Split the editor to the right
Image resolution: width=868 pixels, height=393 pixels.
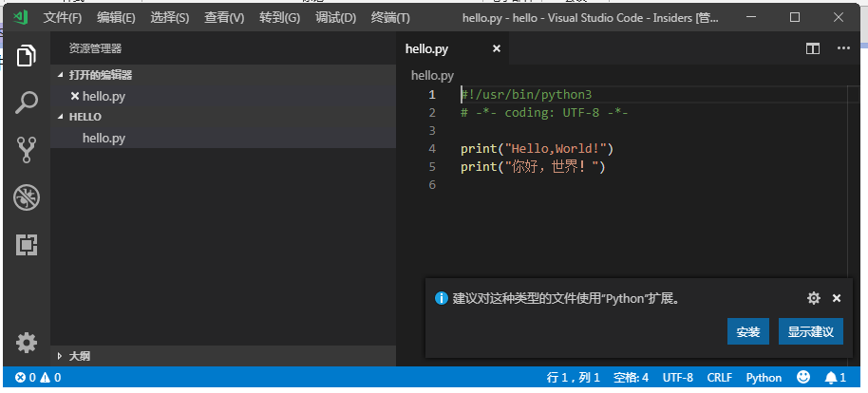point(813,48)
